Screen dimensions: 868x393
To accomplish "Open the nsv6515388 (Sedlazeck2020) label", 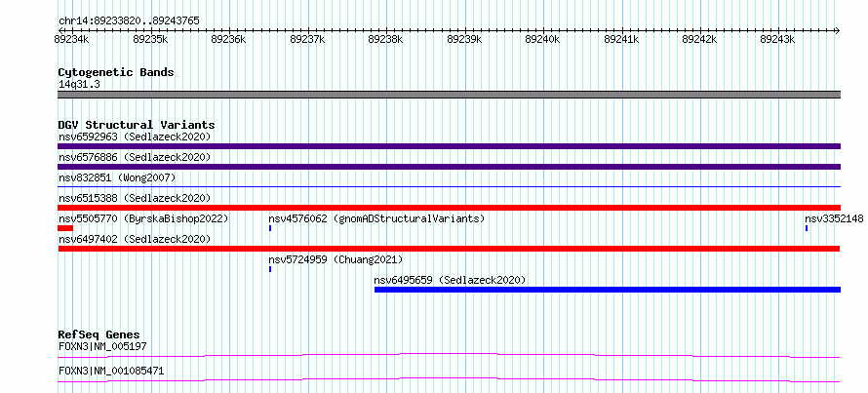I will click(x=135, y=198).
